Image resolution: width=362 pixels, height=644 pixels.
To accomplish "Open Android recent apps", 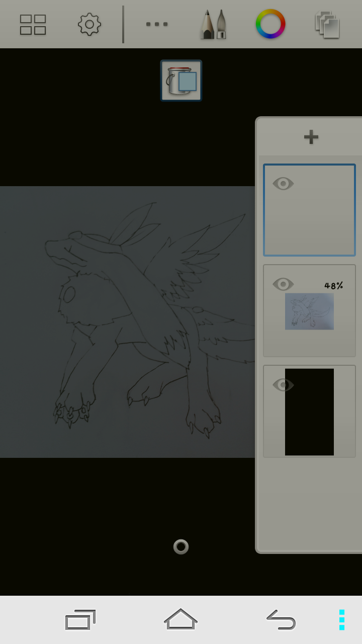I will pyautogui.click(x=80, y=619).
